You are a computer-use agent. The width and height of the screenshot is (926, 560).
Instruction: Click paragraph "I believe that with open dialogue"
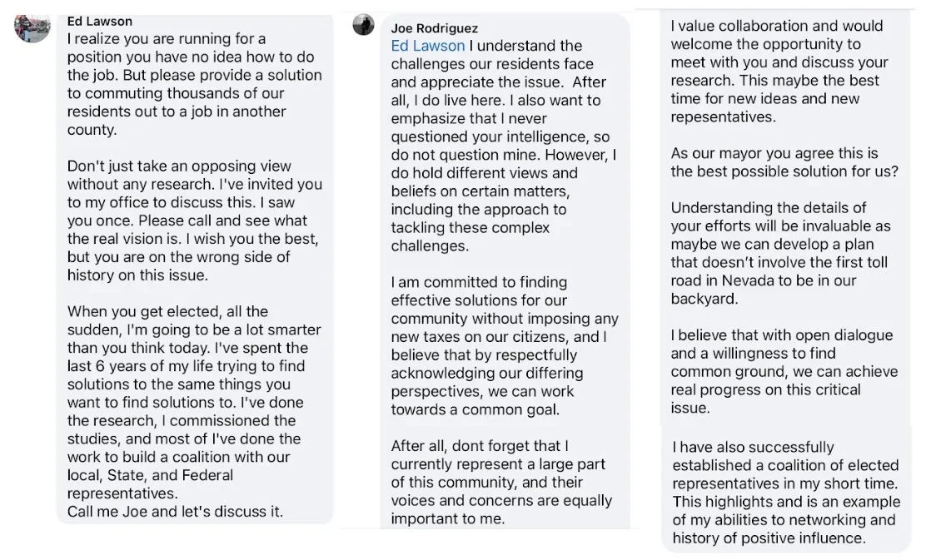point(784,371)
